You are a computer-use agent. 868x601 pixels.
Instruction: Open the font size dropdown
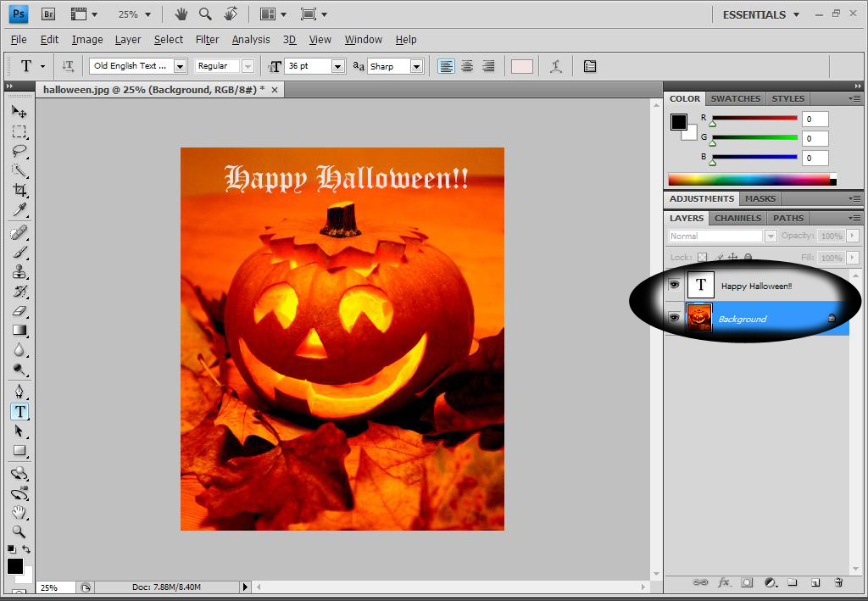(337, 66)
